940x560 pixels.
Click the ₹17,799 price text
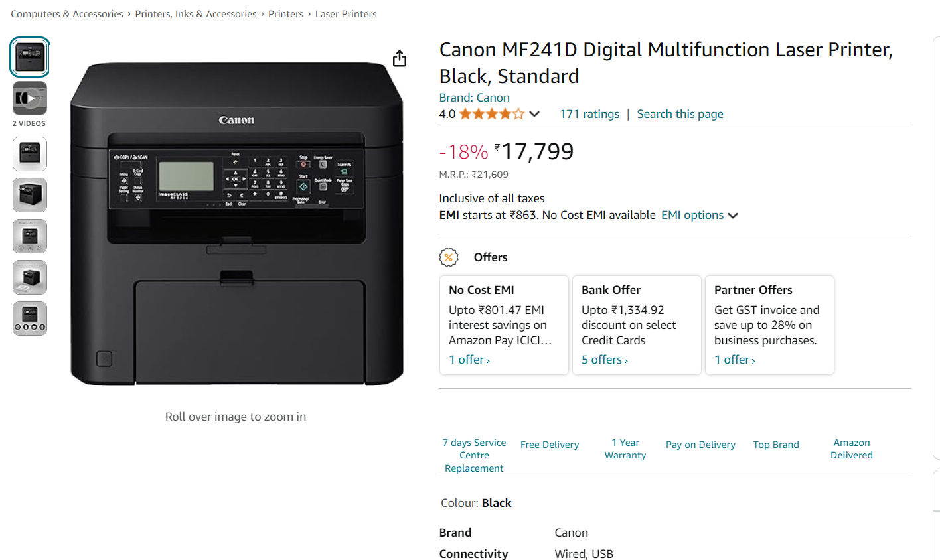pyautogui.click(x=534, y=151)
